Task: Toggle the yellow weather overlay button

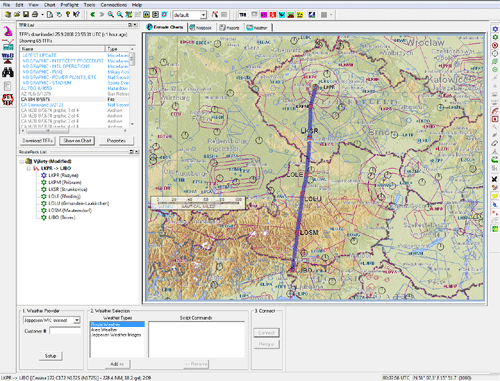Action: pos(300,15)
